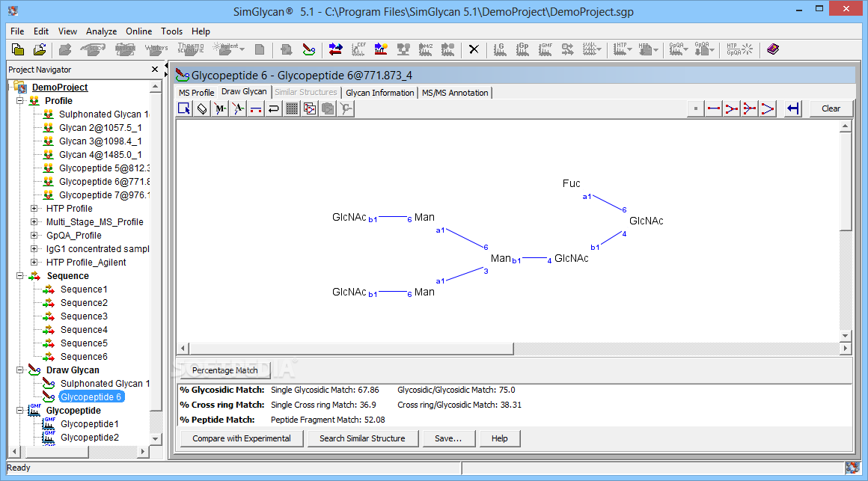The height and width of the screenshot is (481, 868).
Task: Click the Project Navigator vertical scrollbar down arrow
Action: pyautogui.click(x=156, y=438)
